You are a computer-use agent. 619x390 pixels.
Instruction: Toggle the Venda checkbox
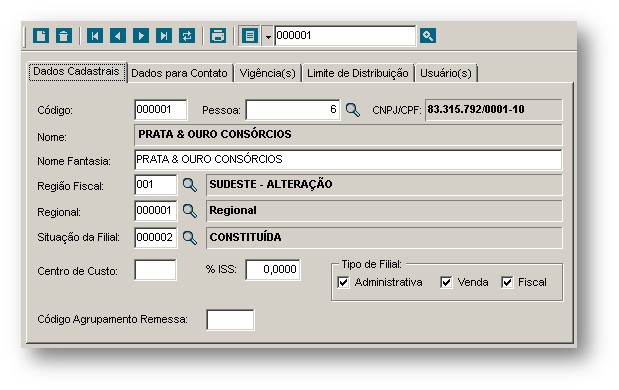point(446,282)
